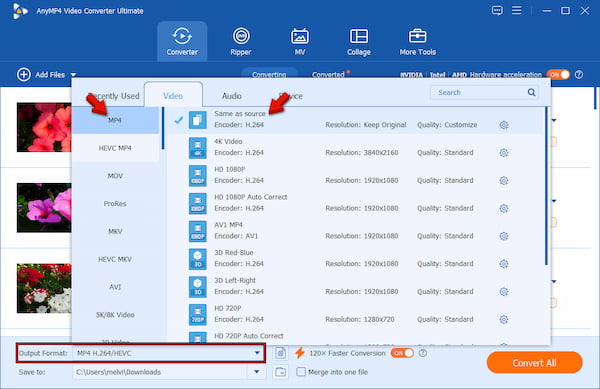Image resolution: width=600 pixels, height=389 pixels.
Task: Choose ProRes format
Action: [115, 203]
